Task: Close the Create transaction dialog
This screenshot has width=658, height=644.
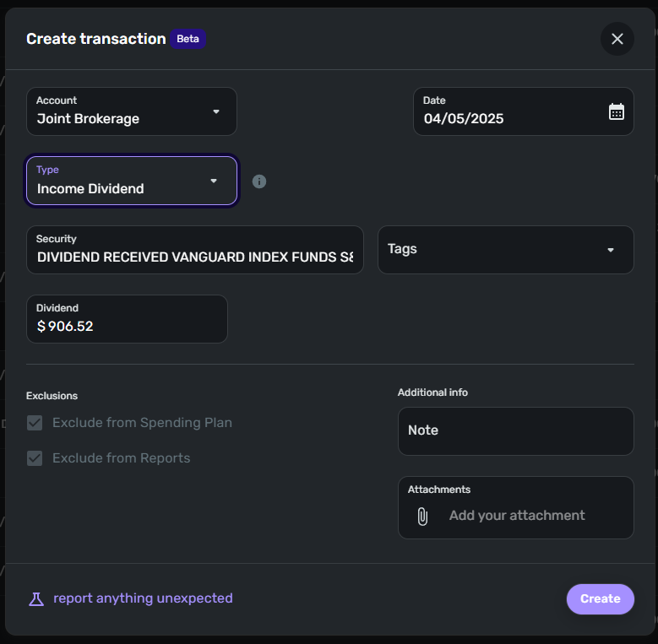Action: (x=617, y=39)
